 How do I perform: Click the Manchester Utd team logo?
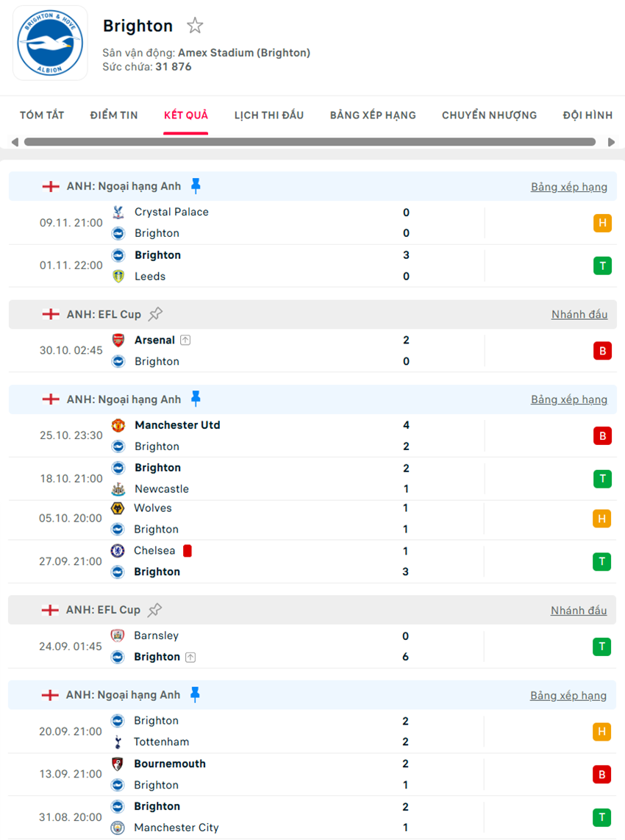point(120,424)
